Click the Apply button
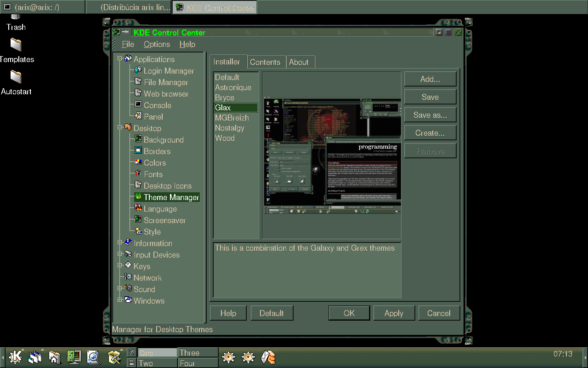This screenshot has width=588, height=368. pos(394,313)
